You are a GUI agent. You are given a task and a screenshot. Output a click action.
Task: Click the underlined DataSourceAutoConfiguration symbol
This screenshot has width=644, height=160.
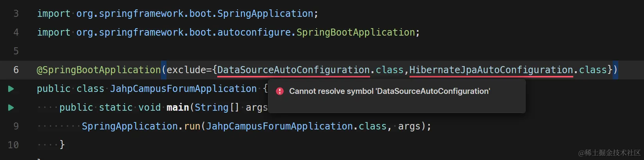pyautogui.click(x=293, y=70)
